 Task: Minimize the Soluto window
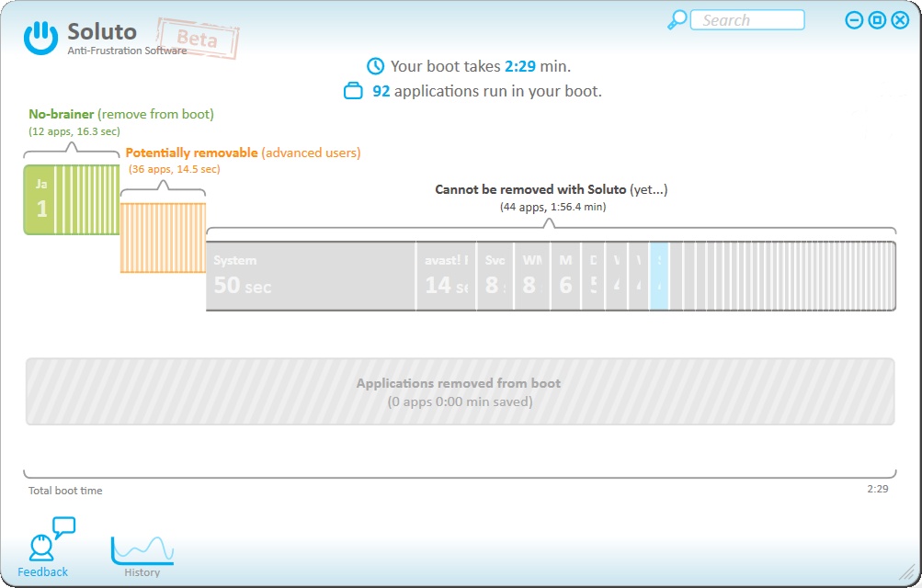point(854,20)
